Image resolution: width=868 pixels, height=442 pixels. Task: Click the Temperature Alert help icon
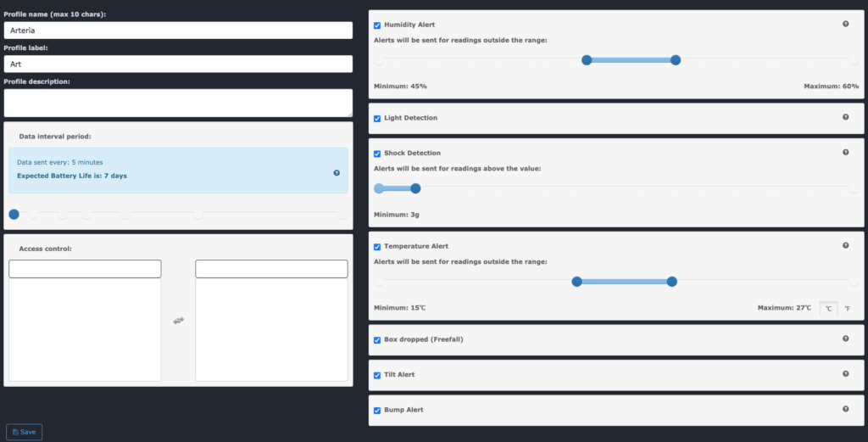845,245
